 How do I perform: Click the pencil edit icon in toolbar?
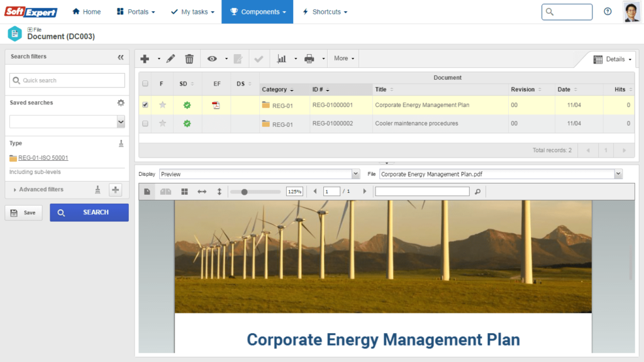pos(170,58)
